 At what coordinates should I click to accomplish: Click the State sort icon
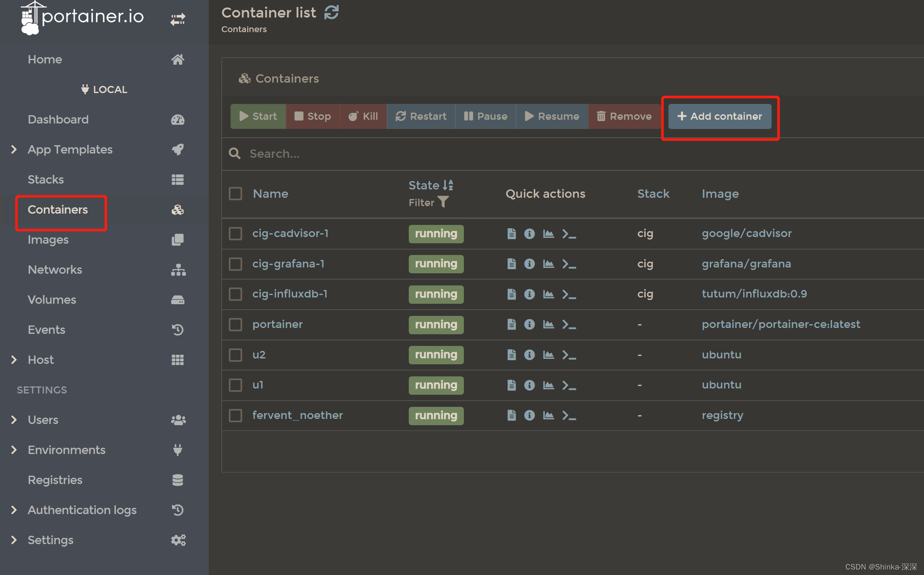click(448, 185)
